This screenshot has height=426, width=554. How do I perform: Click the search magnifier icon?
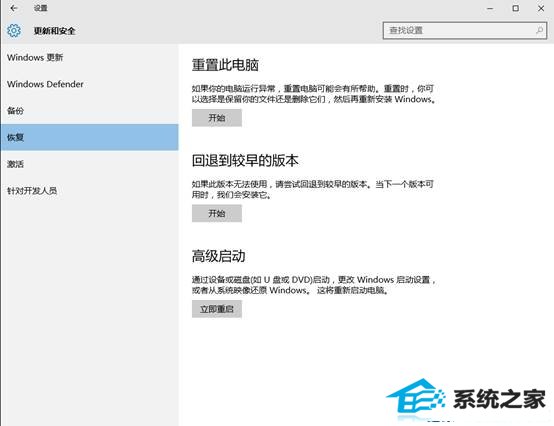pos(539,30)
